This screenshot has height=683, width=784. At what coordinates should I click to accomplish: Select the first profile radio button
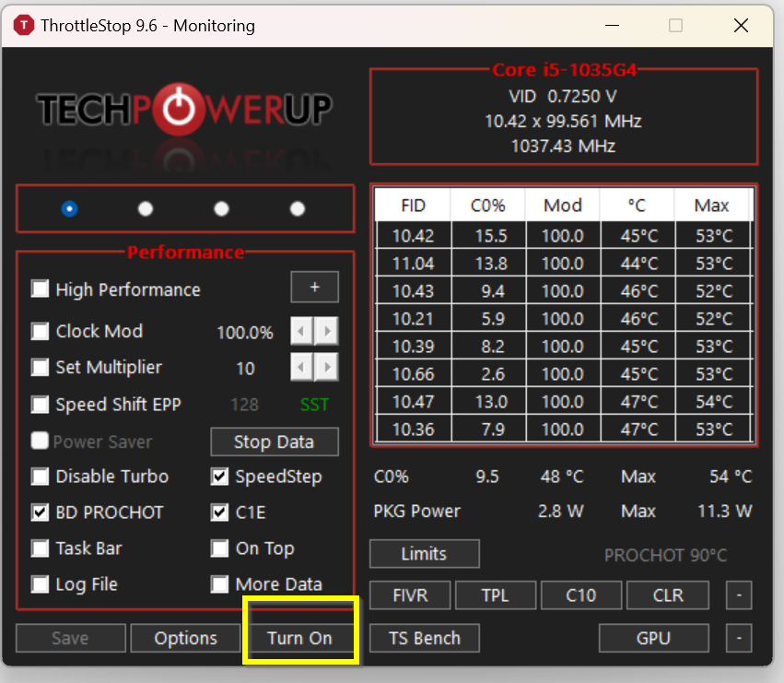pos(69,208)
